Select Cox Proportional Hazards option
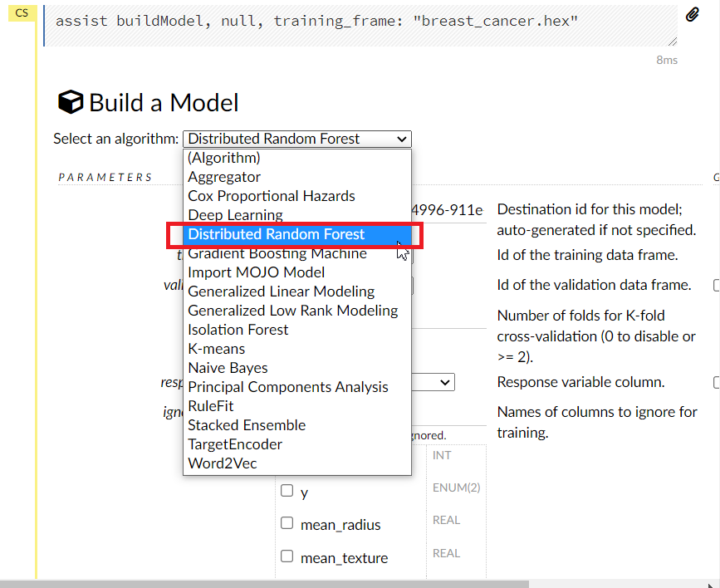720x588 pixels. [x=271, y=196]
